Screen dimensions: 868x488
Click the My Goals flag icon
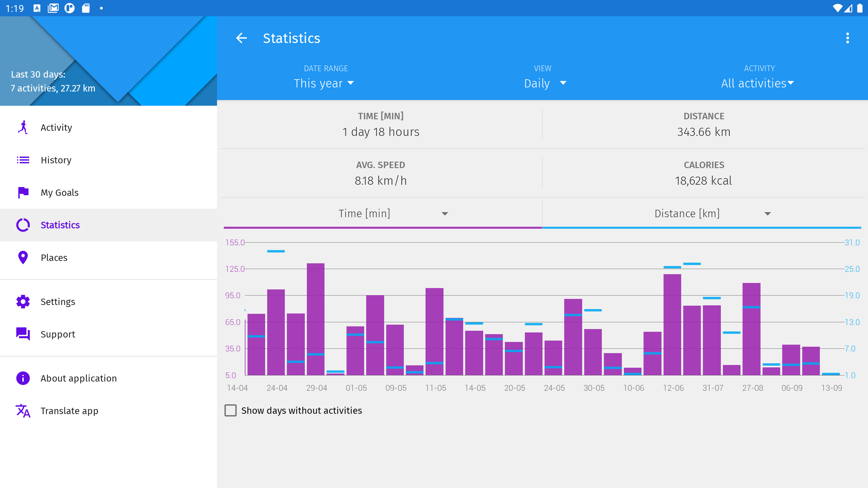(23, 192)
